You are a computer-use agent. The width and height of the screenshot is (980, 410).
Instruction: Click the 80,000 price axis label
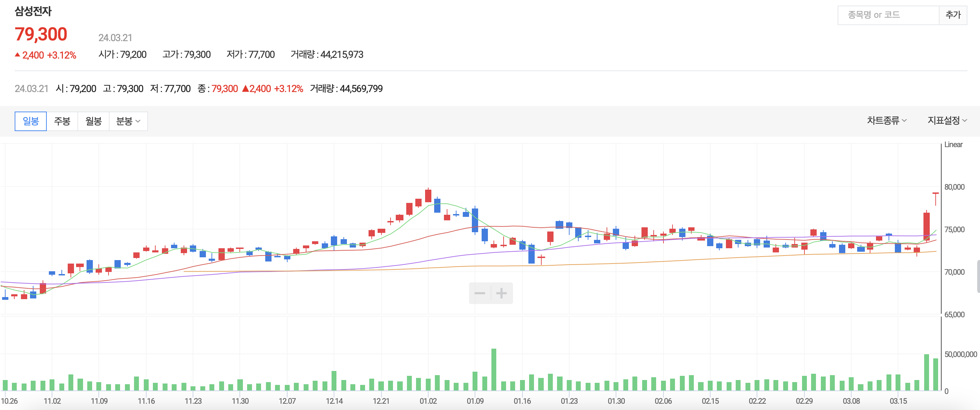click(x=954, y=187)
